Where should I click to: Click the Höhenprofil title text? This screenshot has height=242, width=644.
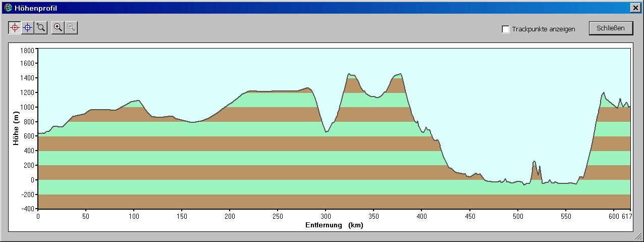click(36, 8)
